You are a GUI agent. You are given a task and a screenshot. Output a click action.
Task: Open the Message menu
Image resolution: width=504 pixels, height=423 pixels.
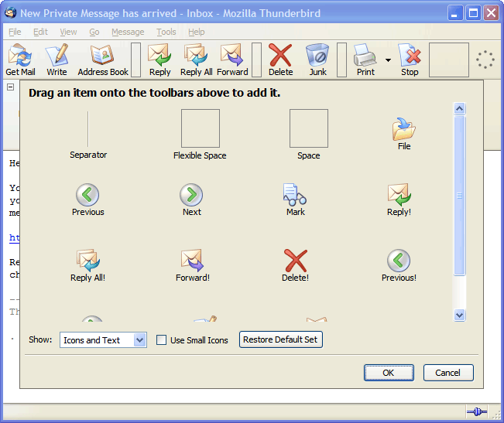(128, 32)
